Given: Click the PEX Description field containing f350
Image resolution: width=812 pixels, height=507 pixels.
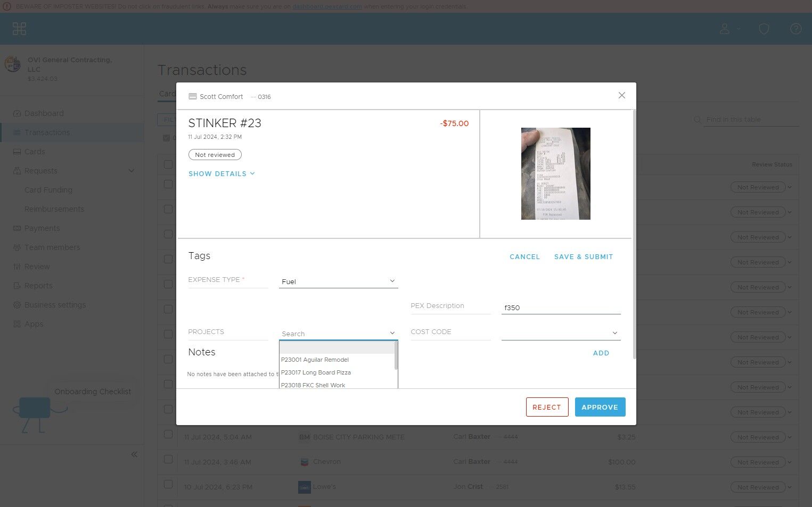Looking at the screenshot, I should tap(561, 307).
